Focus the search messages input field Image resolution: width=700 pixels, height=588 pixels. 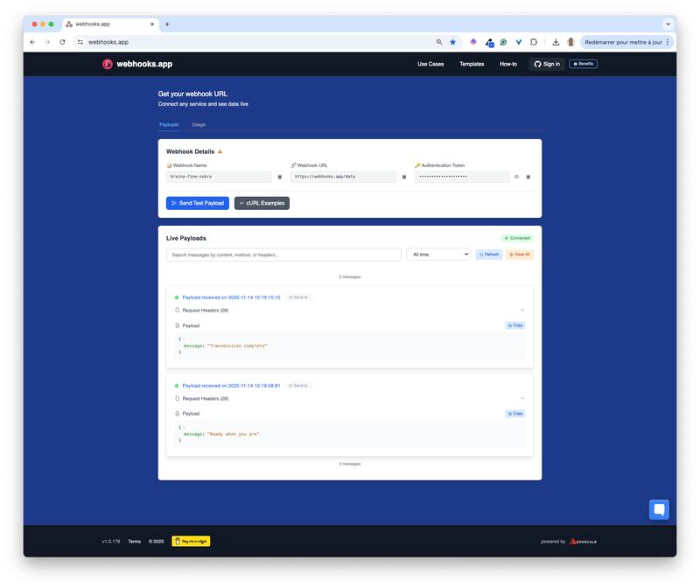tap(283, 255)
